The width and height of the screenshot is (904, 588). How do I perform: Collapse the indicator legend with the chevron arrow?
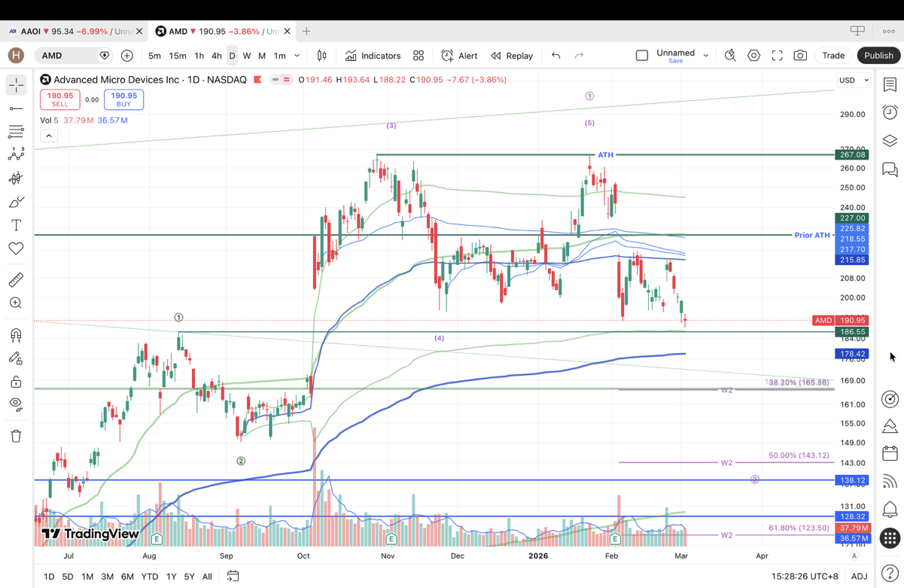tap(49, 136)
